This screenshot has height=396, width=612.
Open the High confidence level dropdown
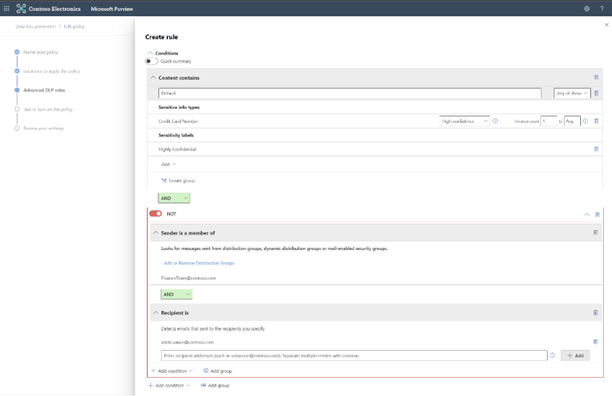[464, 121]
